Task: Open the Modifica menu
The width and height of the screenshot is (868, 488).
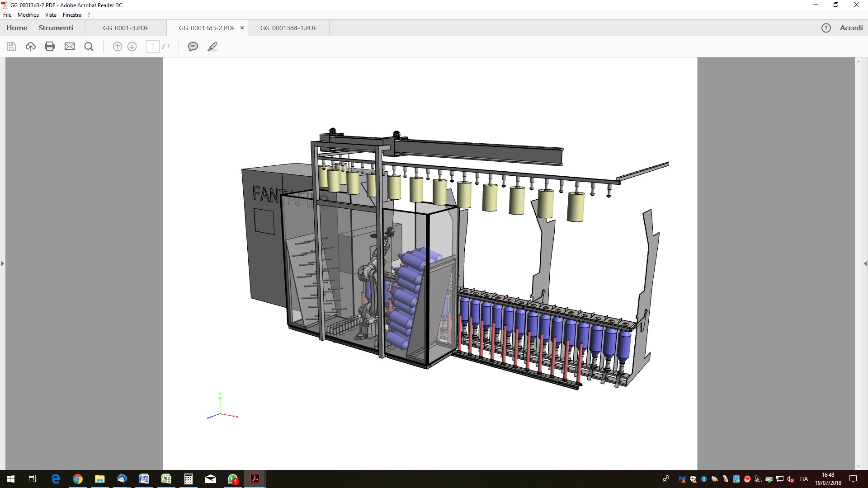Action: click(x=28, y=15)
